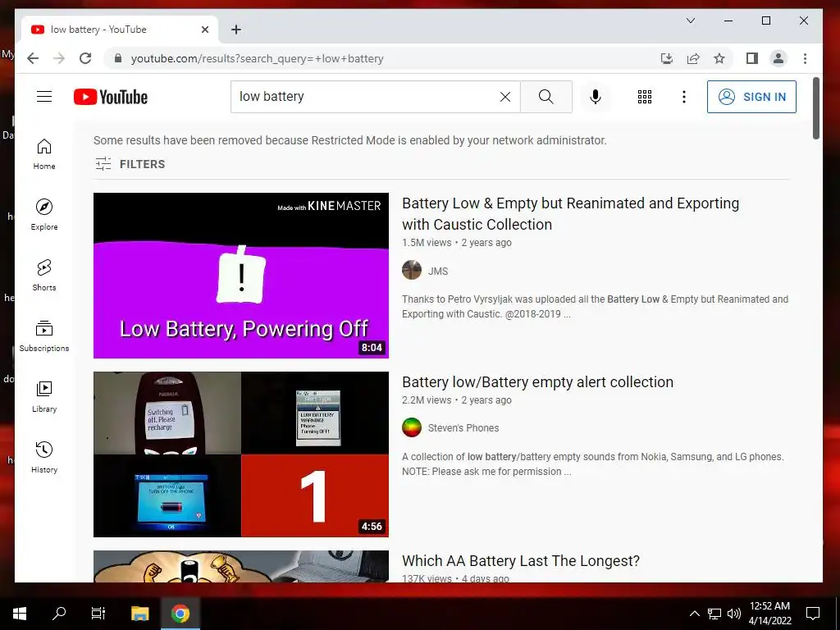Open Which AA Battery Last The Longest?

[x=521, y=561]
